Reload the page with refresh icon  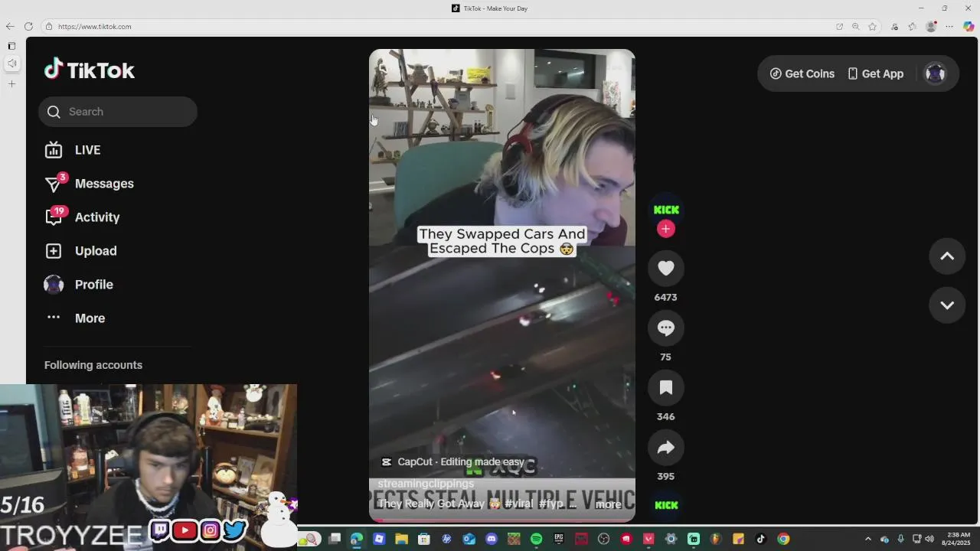[x=29, y=26]
